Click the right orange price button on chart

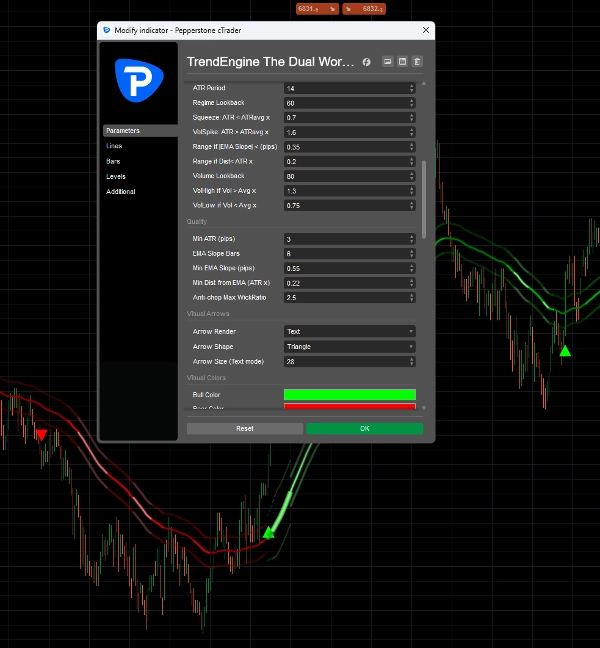[364, 9]
